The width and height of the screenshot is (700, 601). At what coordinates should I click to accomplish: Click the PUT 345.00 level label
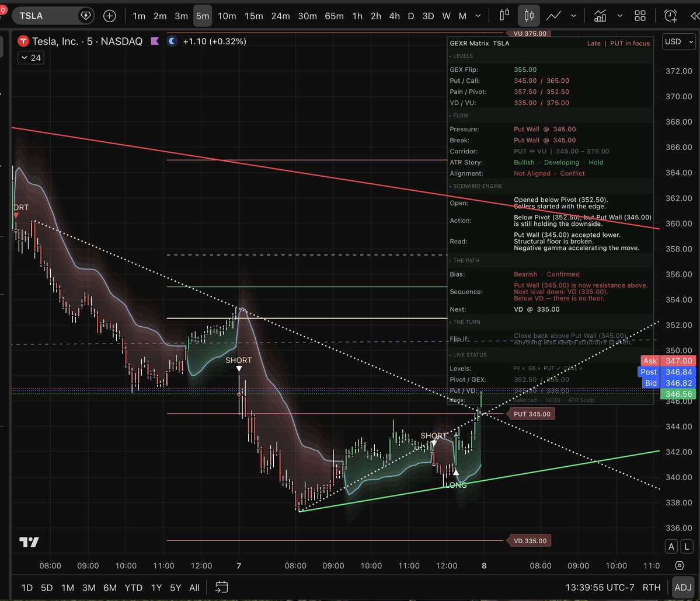click(532, 414)
